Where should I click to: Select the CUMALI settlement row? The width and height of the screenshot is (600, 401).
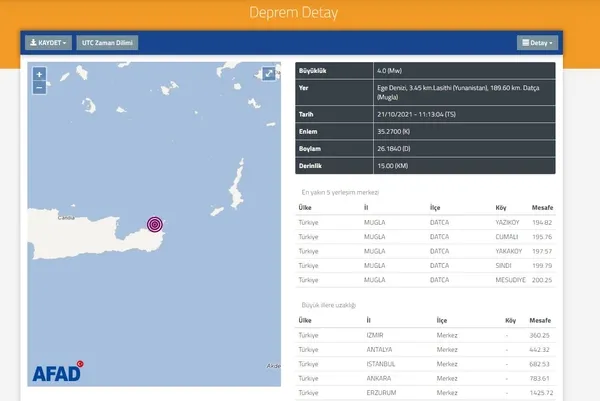[x=424, y=238]
